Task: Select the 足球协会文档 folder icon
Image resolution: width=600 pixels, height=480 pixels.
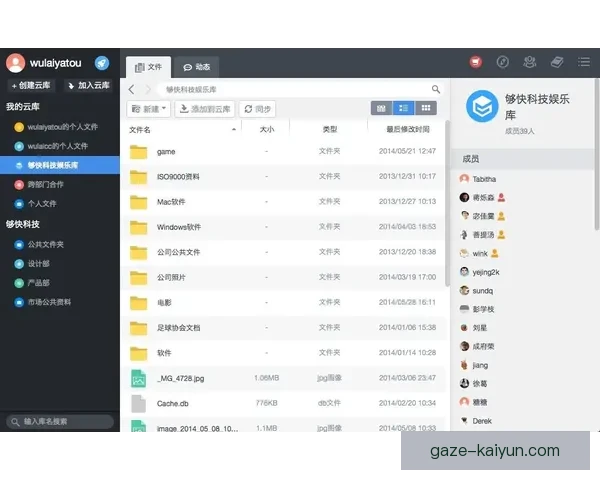Action: (x=139, y=328)
